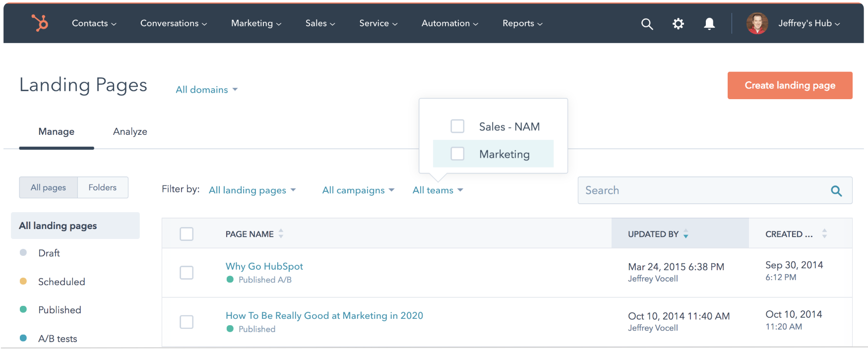Select the How To Be Really Good row checkbox
The image size is (868, 350).
point(186,322)
